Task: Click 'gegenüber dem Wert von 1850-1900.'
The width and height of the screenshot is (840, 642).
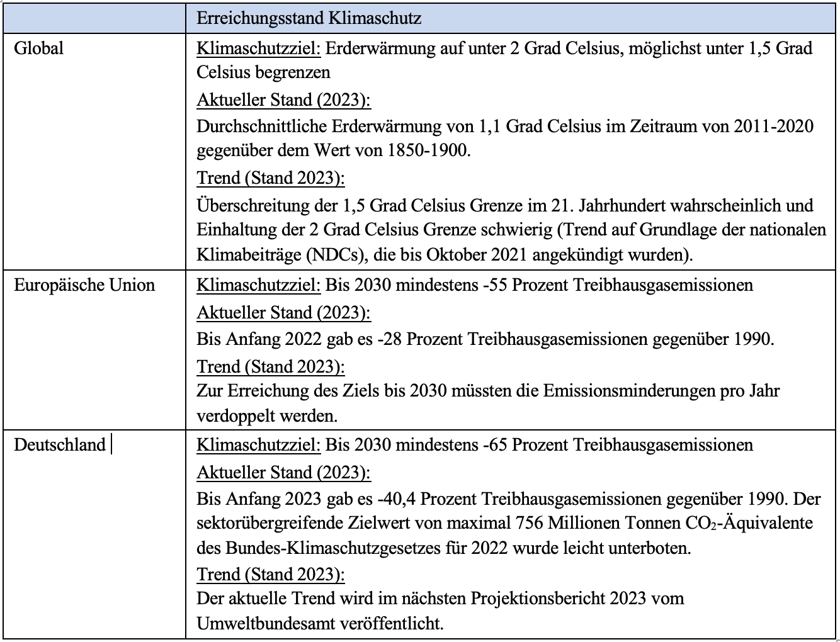Action: pyautogui.click(x=334, y=151)
